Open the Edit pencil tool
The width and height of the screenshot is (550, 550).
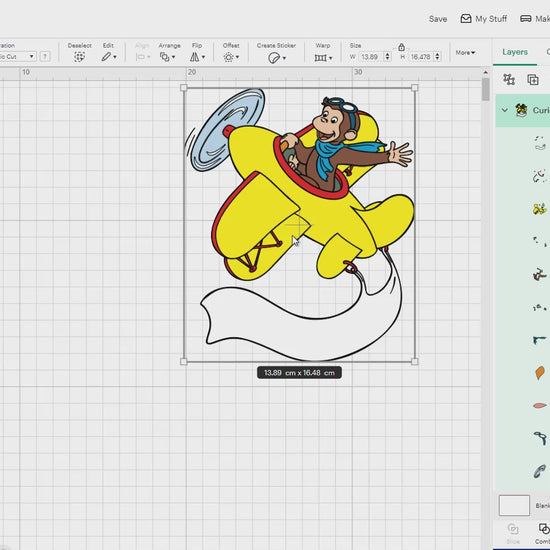pyautogui.click(x=106, y=57)
